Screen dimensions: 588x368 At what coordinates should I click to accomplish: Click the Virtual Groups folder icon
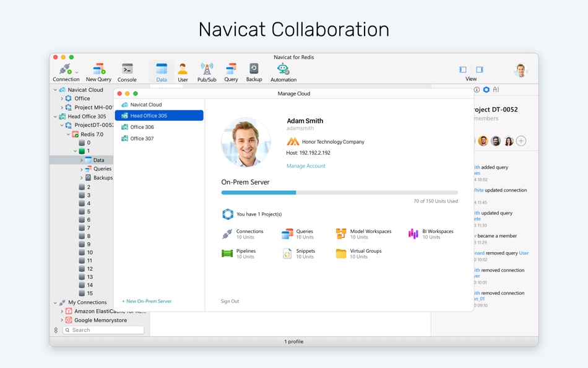coord(341,253)
